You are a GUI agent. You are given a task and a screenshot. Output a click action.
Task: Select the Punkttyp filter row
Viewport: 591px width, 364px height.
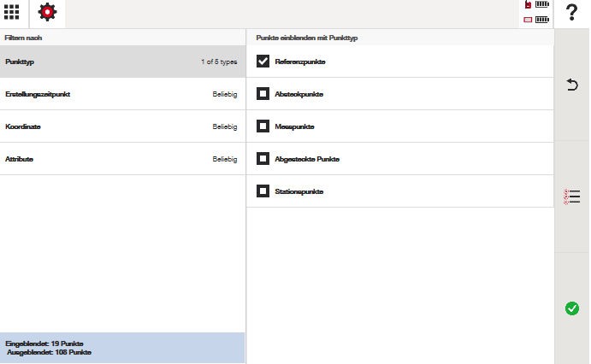[121, 62]
